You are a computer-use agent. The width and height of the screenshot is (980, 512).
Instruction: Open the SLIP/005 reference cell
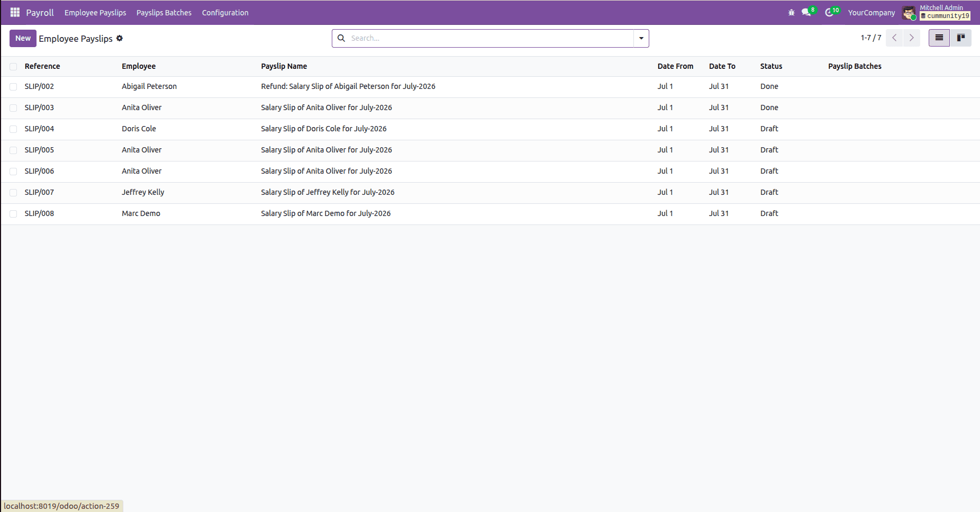click(39, 150)
